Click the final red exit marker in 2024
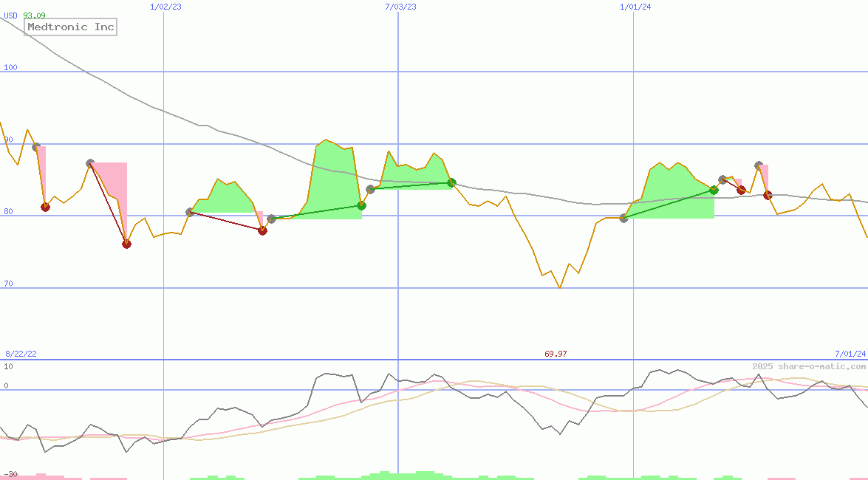 (768, 195)
